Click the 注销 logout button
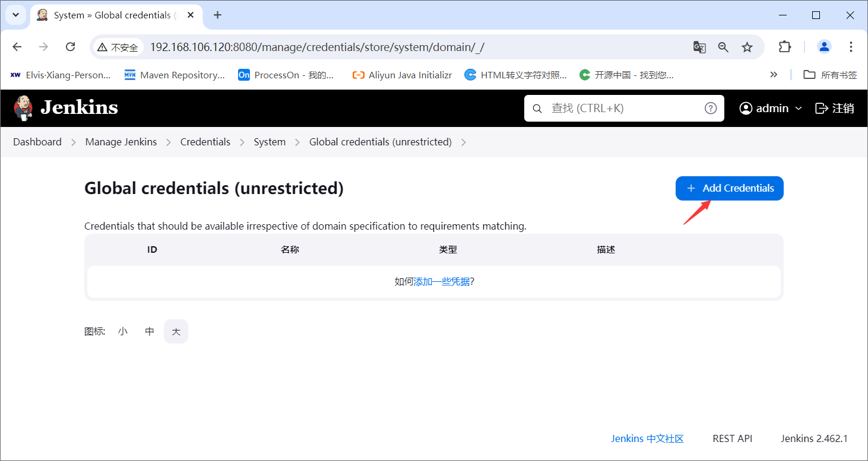This screenshot has height=461, width=868. click(x=835, y=108)
